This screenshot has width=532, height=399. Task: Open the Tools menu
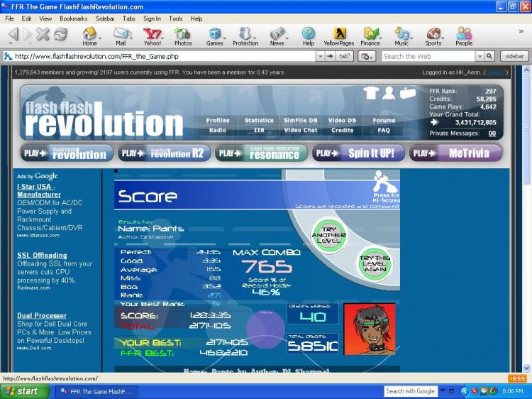(x=175, y=18)
